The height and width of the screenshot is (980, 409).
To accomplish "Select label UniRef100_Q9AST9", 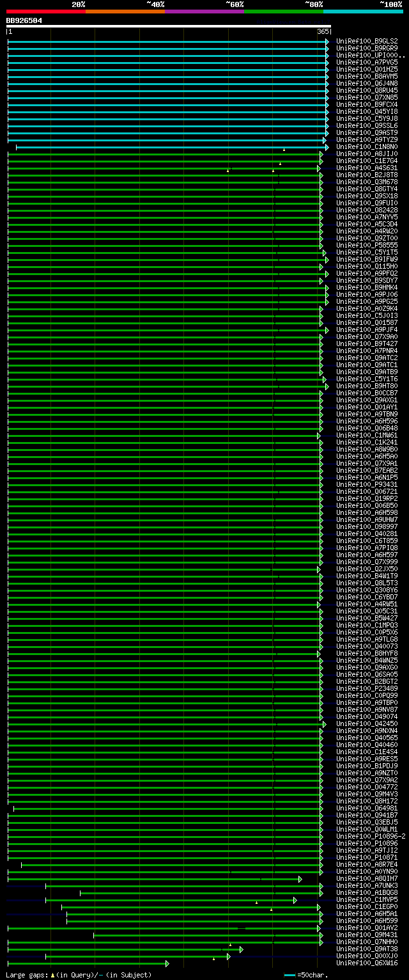I will [x=367, y=132].
